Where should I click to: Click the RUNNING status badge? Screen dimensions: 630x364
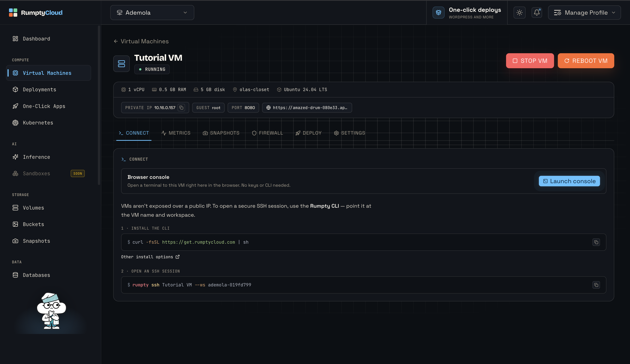coord(152,69)
